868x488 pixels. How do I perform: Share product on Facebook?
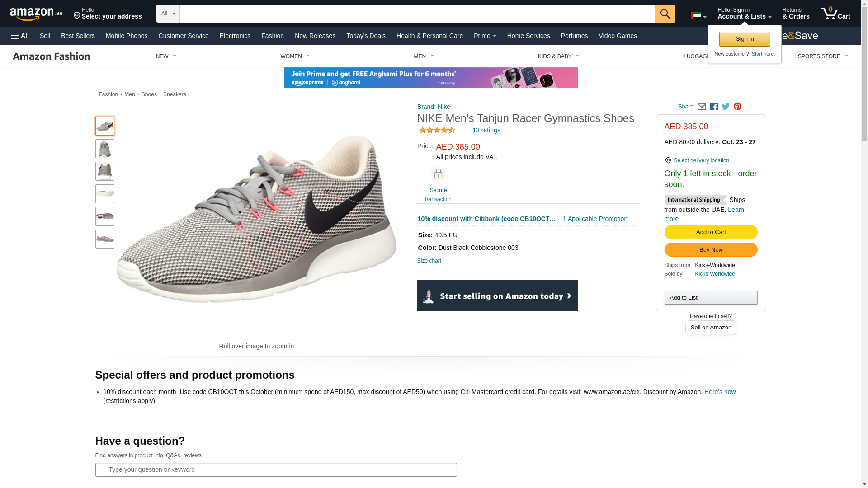pyautogui.click(x=714, y=107)
